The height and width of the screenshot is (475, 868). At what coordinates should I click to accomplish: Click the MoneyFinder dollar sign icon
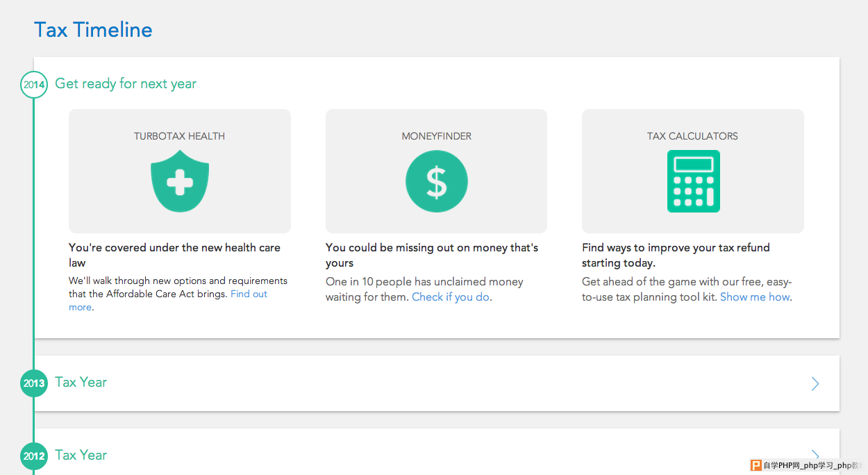point(436,181)
